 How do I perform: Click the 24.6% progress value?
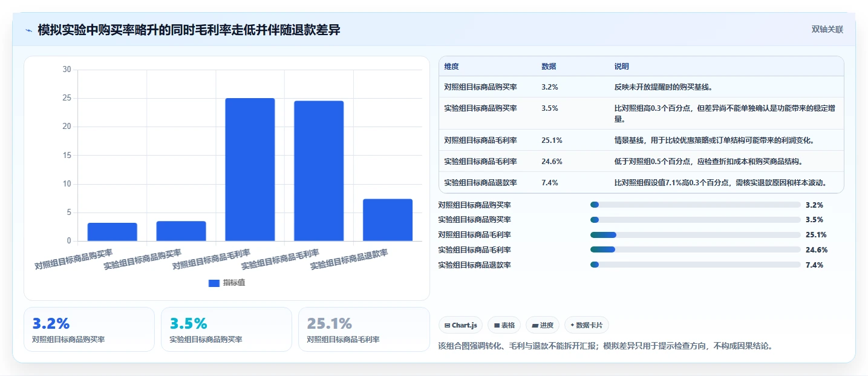click(x=817, y=249)
